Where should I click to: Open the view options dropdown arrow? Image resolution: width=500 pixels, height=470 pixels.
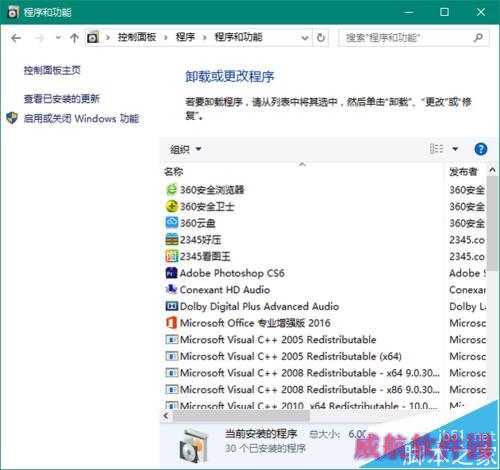coord(455,149)
